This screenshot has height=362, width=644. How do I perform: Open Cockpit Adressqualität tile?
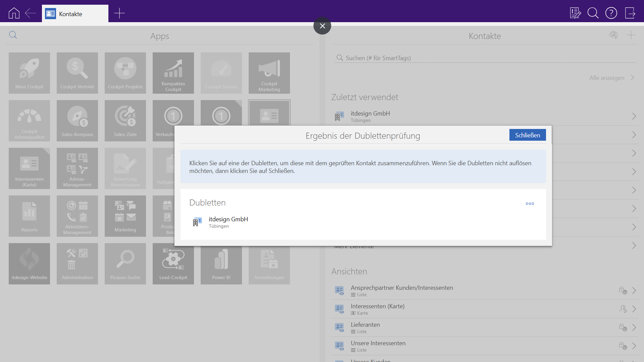tap(29, 121)
